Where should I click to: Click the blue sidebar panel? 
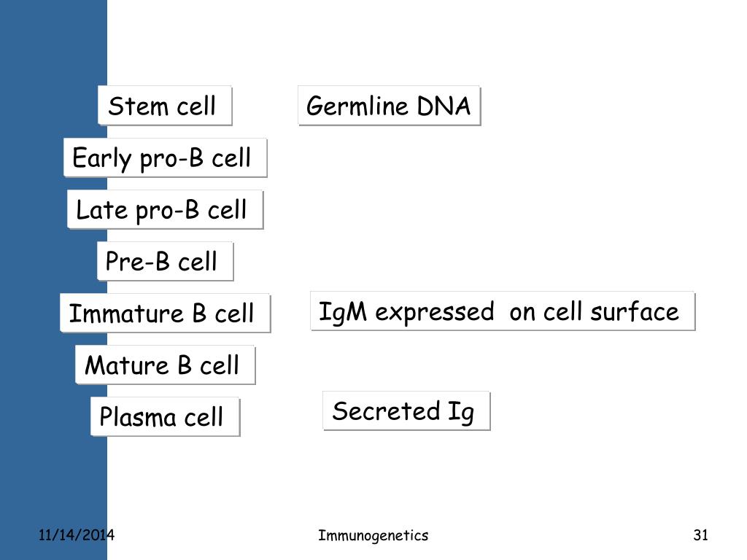point(53,280)
